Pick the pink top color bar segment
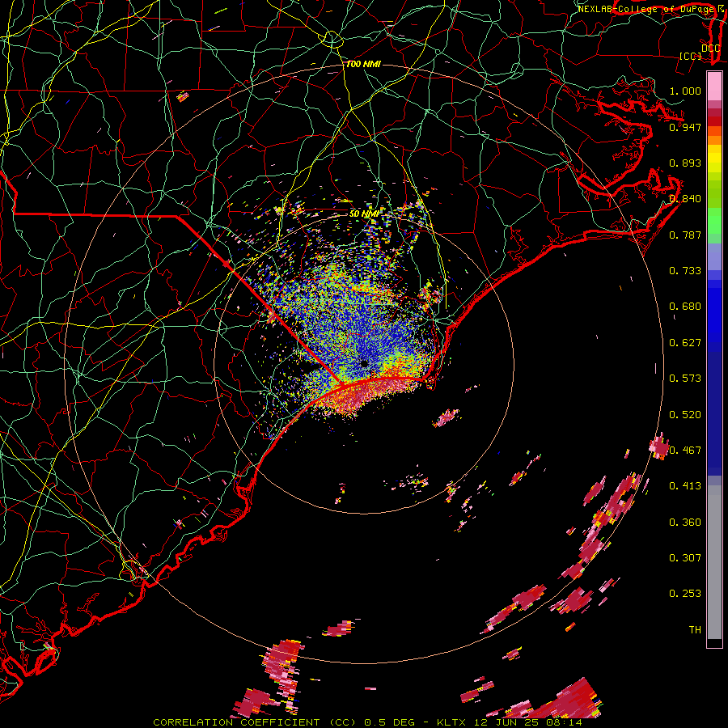This screenshot has width=728, height=728. coord(714,87)
